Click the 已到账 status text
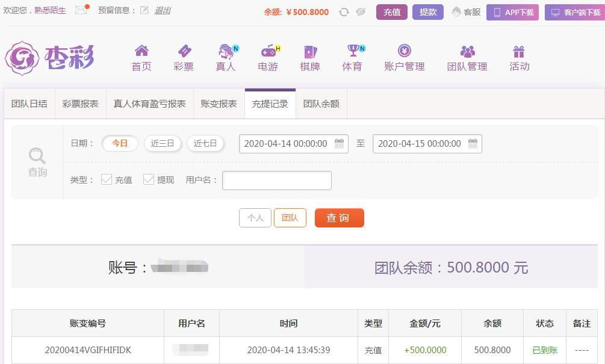The width and height of the screenshot is (605, 364). point(545,350)
